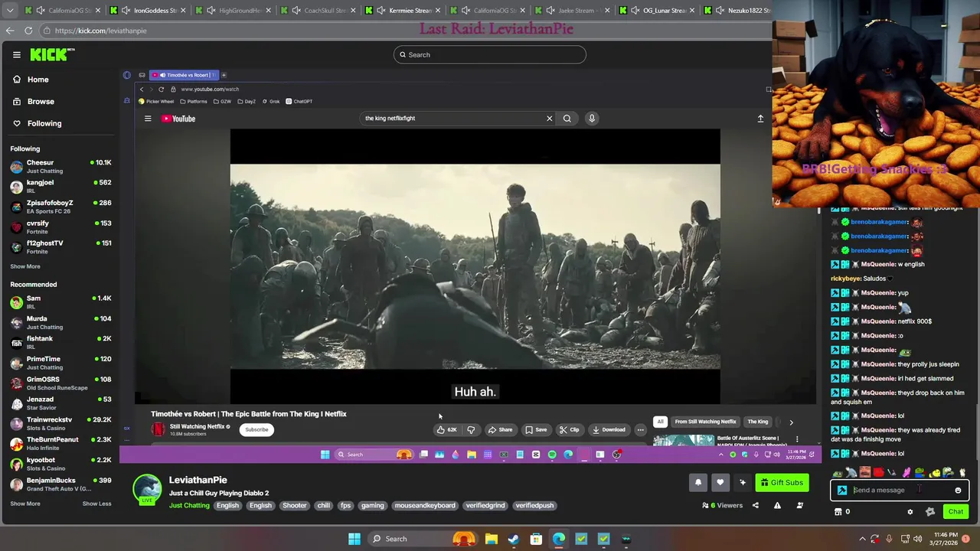
Task: Click the YouTube logo in the stream
Action: click(178, 119)
